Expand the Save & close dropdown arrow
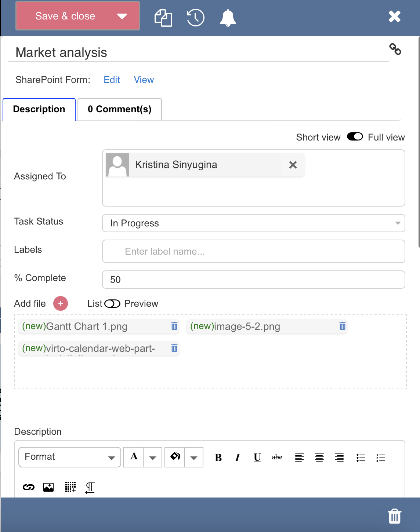The height and width of the screenshot is (532, 420). [122, 16]
